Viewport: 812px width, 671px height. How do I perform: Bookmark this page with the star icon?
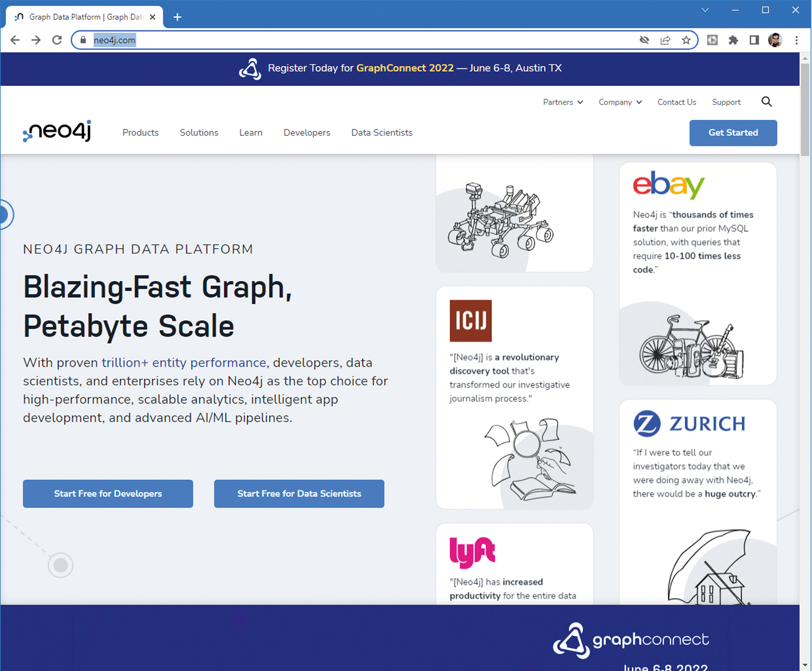686,40
